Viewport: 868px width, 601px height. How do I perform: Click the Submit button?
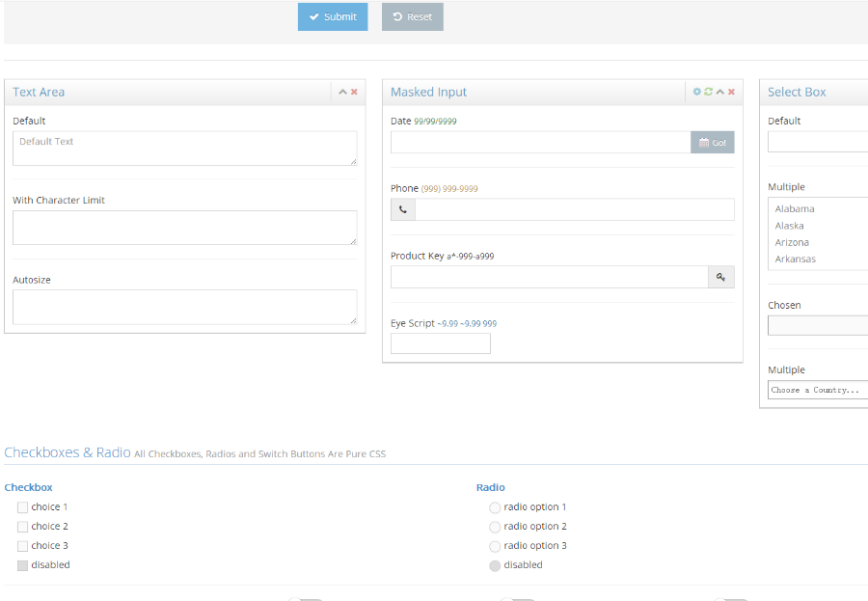pos(333,16)
